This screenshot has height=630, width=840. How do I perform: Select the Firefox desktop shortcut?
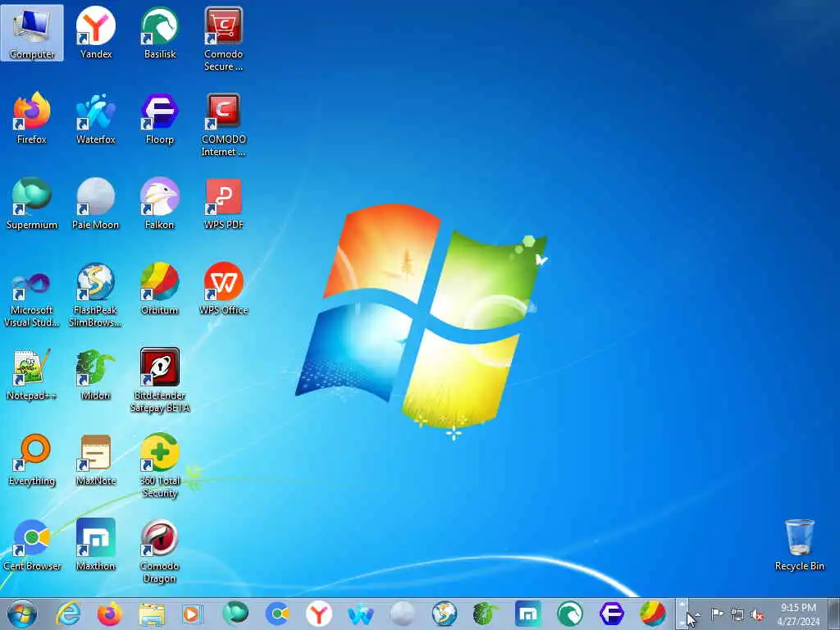pos(32,118)
